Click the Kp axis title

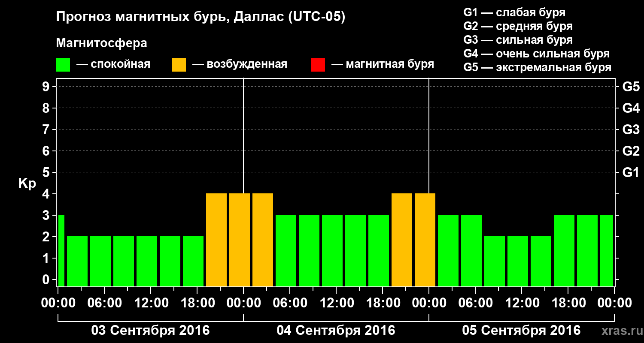(27, 184)
